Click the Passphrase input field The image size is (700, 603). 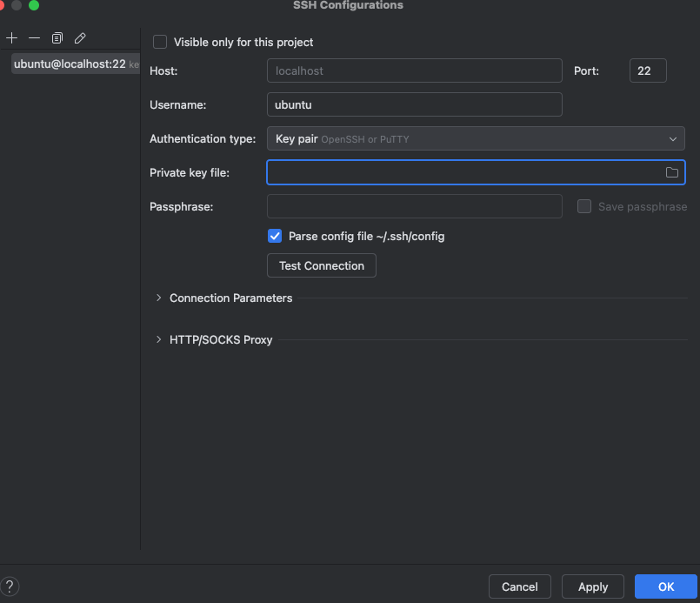[414, 206]
